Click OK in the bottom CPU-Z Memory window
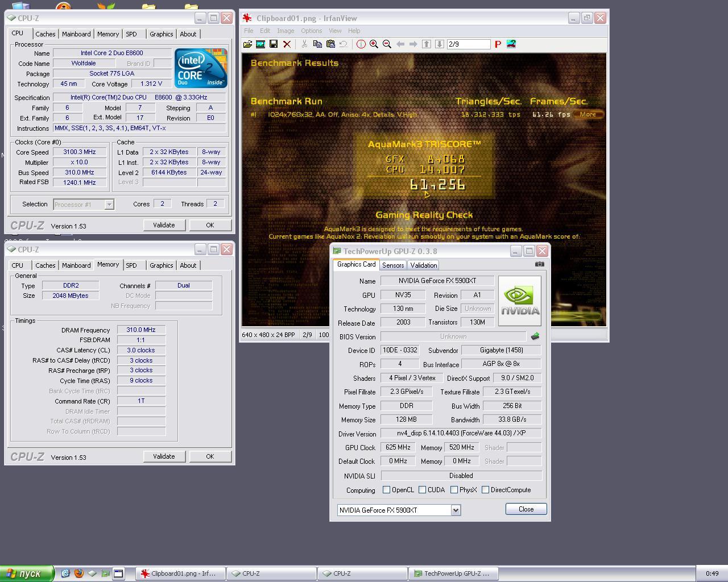 click(x=210, y=456)
